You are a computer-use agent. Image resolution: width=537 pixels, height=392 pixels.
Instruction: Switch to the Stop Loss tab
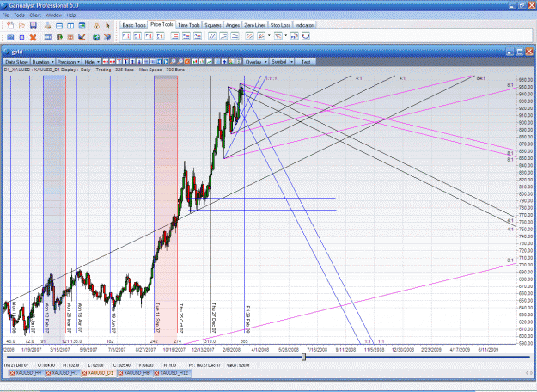[x=280, y=25]
